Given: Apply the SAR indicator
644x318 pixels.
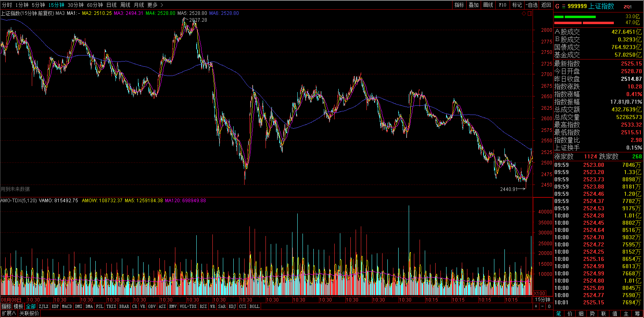Looking at the screenshot, I should pos(222,306).
